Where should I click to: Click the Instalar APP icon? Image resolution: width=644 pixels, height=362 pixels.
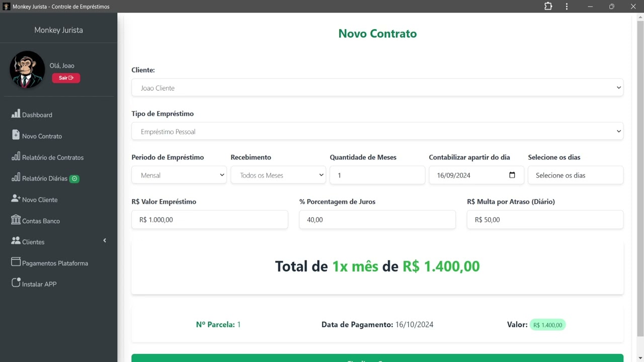tap(16, 283)
